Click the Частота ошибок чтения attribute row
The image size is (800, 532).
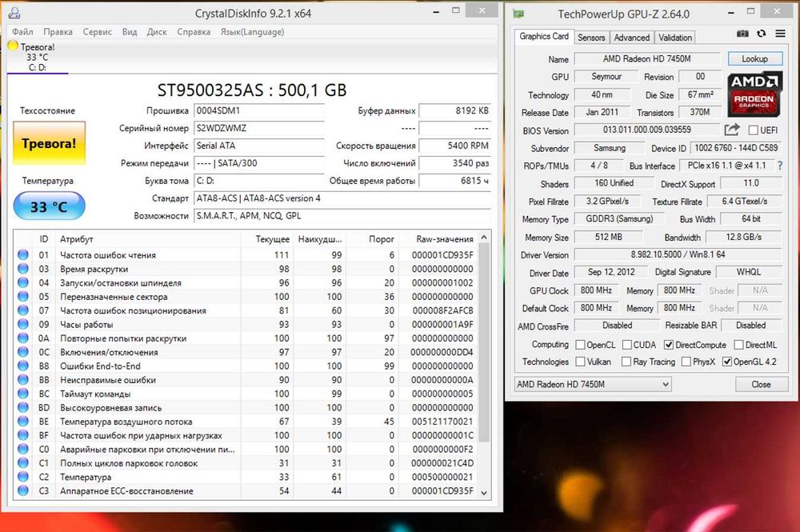click(246, 254)
